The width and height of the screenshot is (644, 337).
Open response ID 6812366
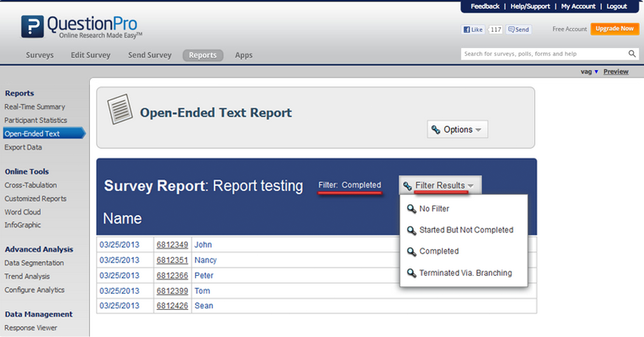172,275
